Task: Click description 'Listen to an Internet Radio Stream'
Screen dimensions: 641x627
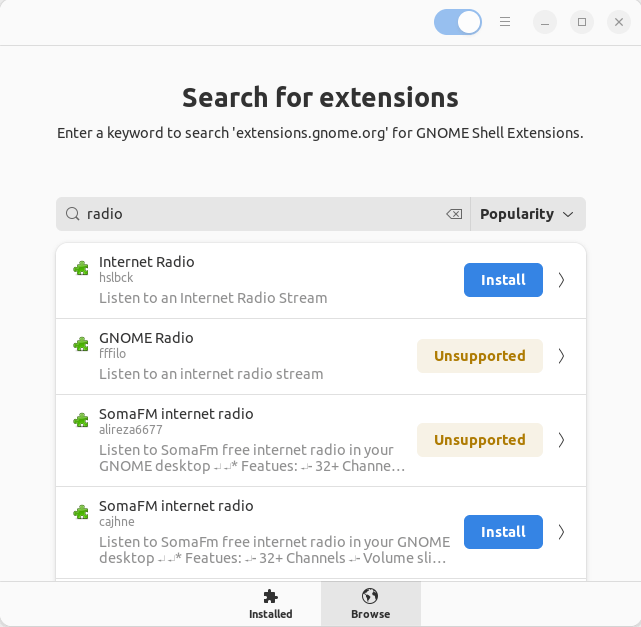Action: point(213,298)
